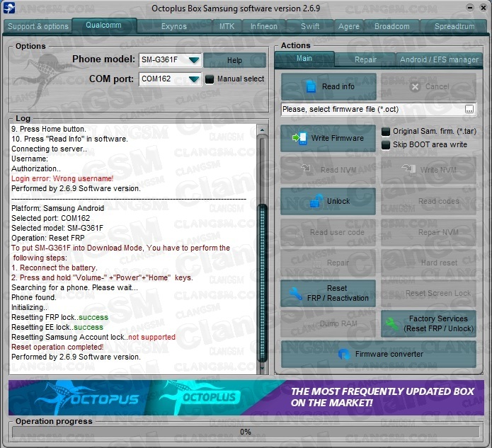Open the Agere tab
The width and height of the screenshot is (492, 448).
pyautogui.click(x=348, y=26)
